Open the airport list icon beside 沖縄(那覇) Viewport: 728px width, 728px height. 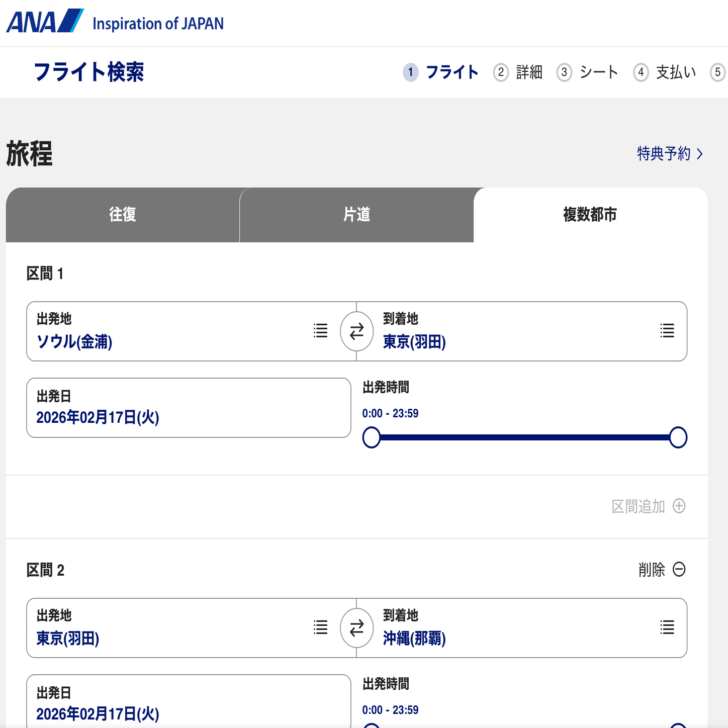(667, 628)
